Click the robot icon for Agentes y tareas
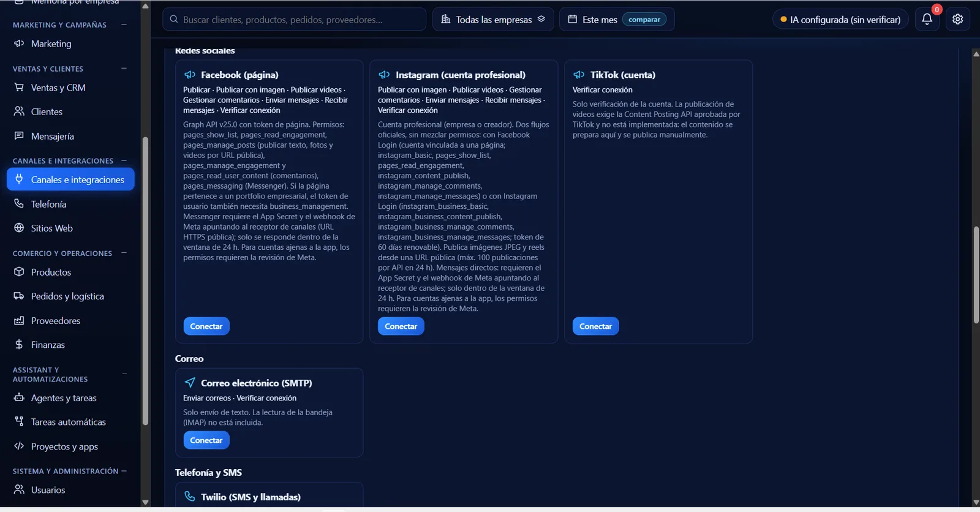 (19, 397)
